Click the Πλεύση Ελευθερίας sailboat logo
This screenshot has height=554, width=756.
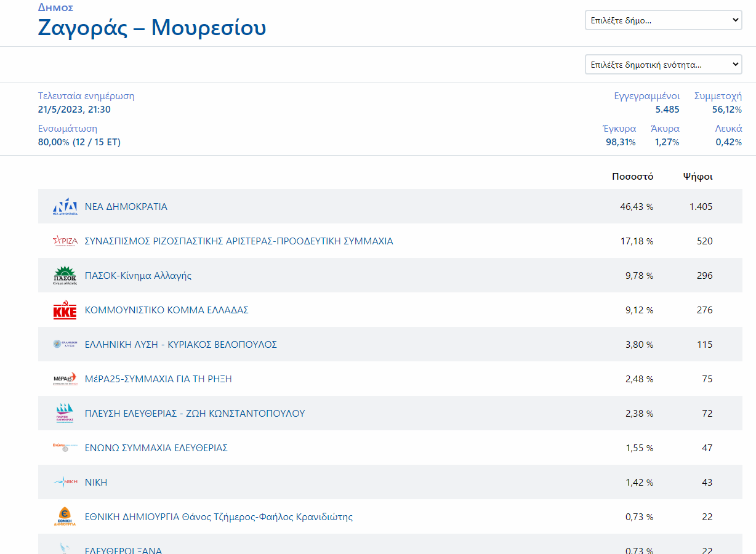pyautogui.click(x=65, y=414)
